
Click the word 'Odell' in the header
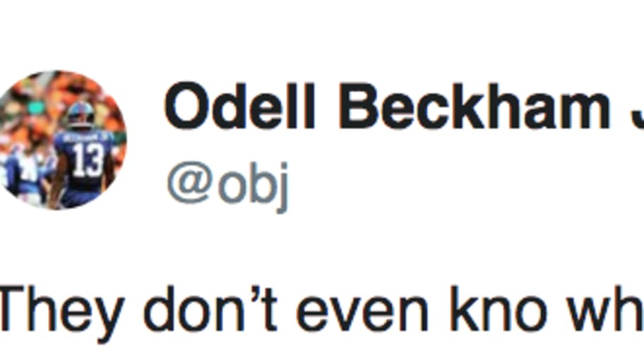(x=239, y=107)
